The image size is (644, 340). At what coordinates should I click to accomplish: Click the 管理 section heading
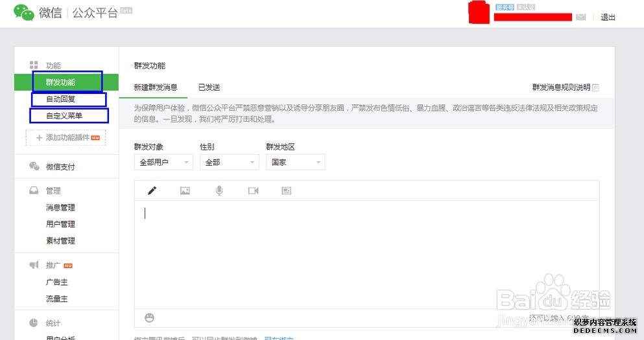[x=53, y=190]
